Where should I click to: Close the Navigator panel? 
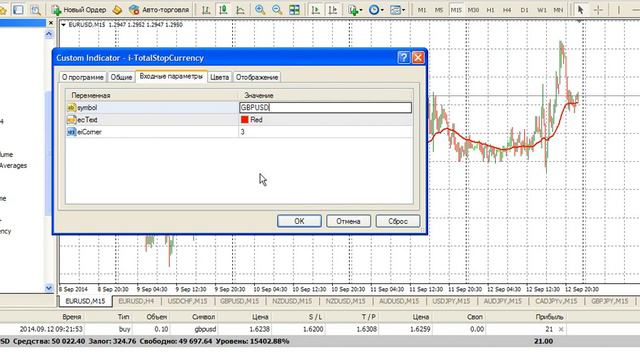point(51,23)
